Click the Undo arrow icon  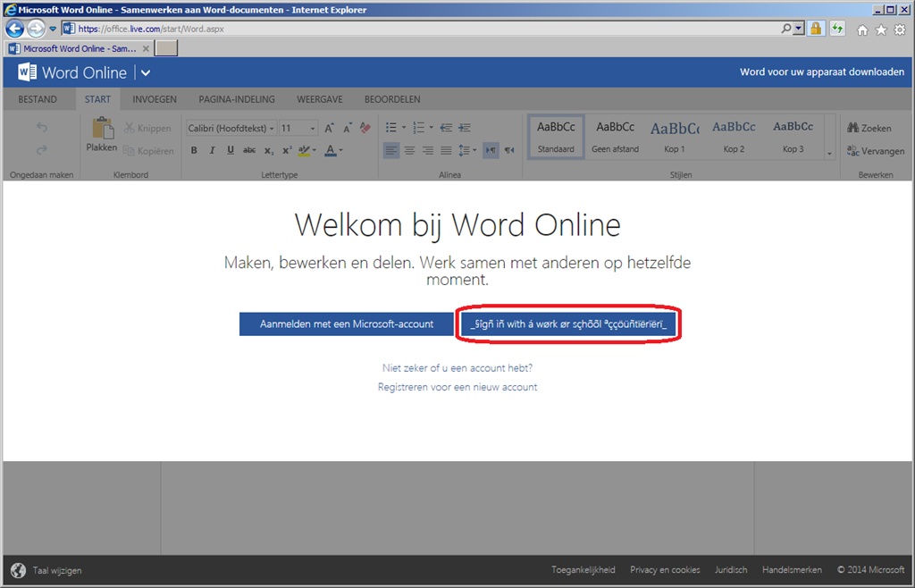[x=41, y=127]
